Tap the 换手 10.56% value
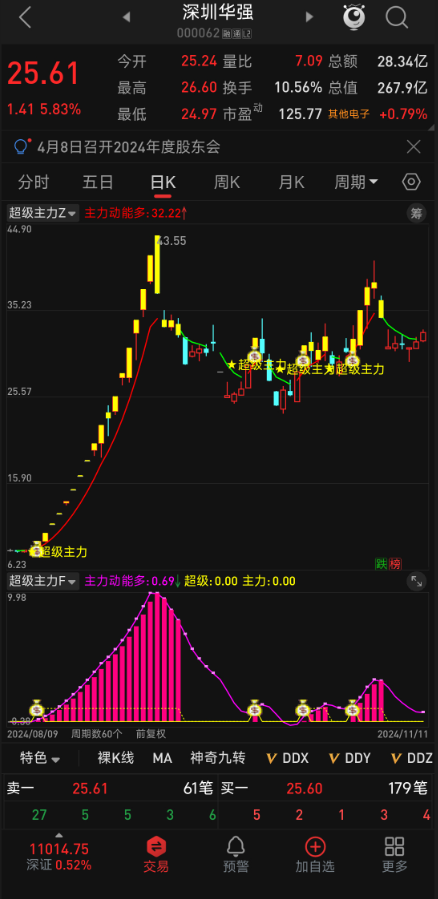The image size is (438, 899). pos(298,88)
